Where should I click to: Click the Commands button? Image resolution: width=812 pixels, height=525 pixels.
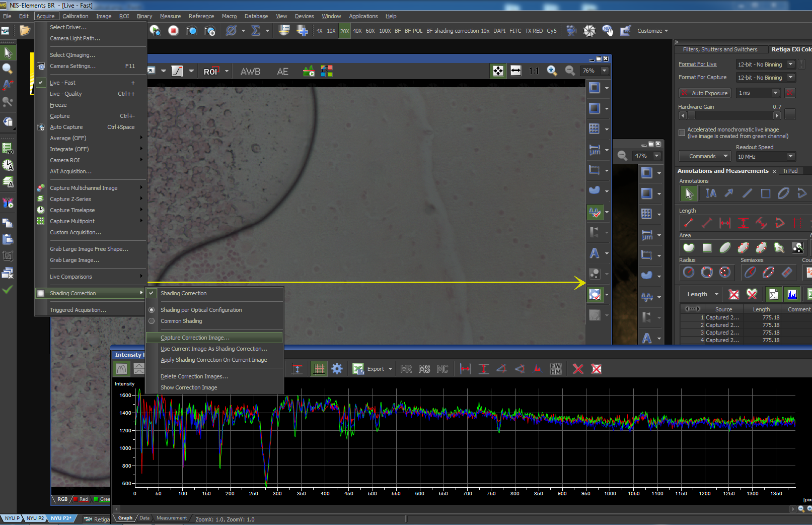704,156
